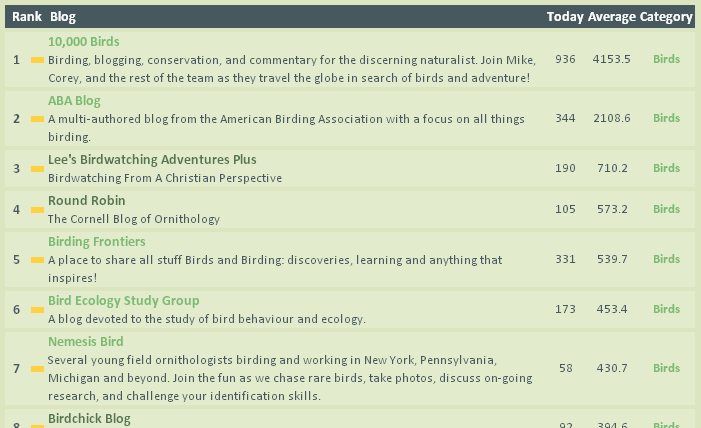Click the yellow rank indicator for Nemesis Bird
The width and height of the screenshot is (701, 428).
pyautogui.click(x=38, y=369)
